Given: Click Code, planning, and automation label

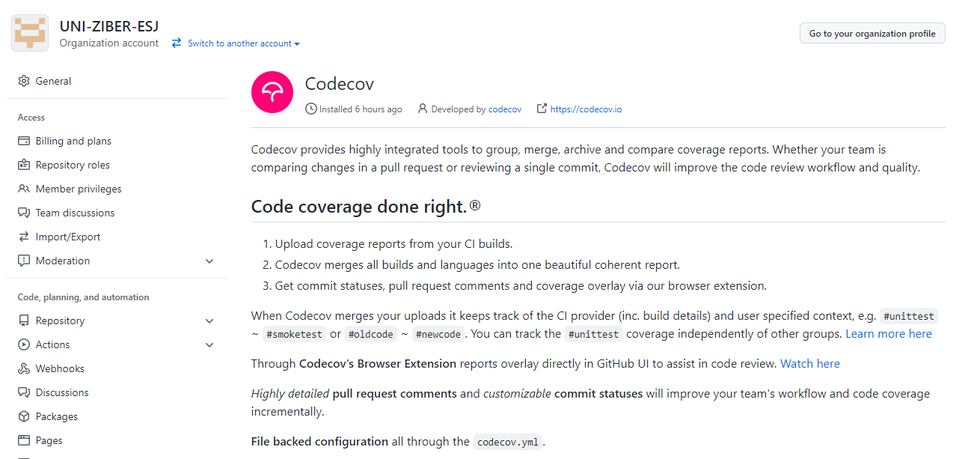Looking at the screenshot, I should (84, 297).
